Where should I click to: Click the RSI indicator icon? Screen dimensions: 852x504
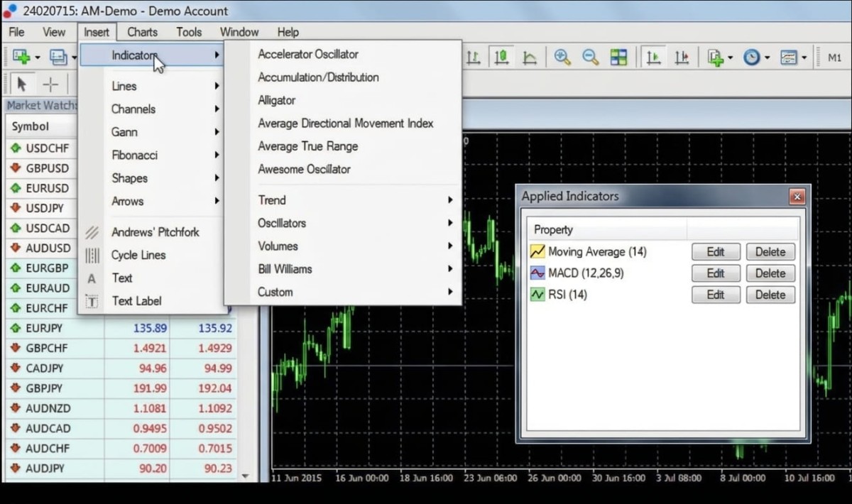point(537,295)
